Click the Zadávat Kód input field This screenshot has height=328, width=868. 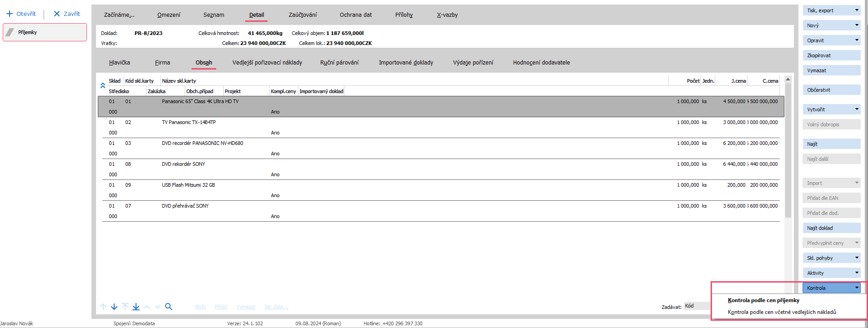click(x=697, y=306)
